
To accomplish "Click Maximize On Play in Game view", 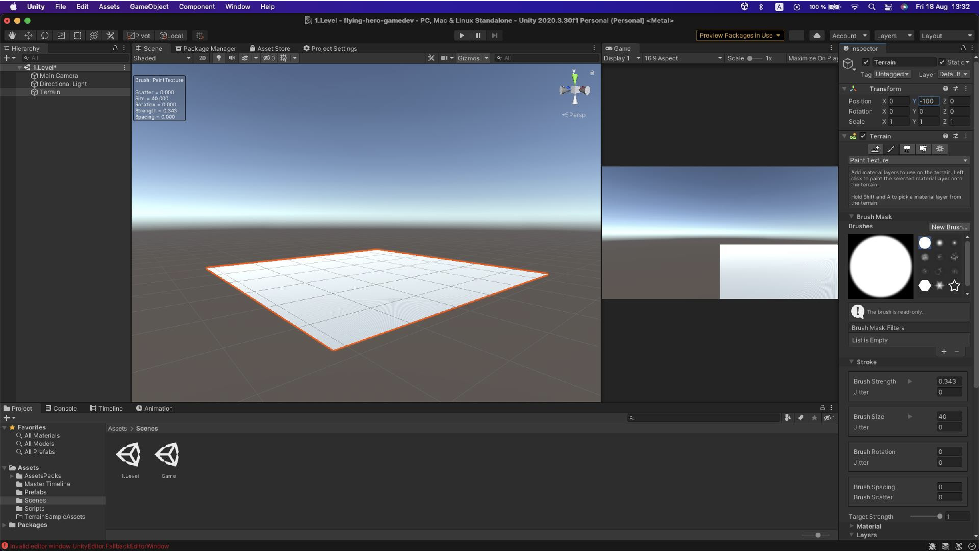I will (812, 58).
